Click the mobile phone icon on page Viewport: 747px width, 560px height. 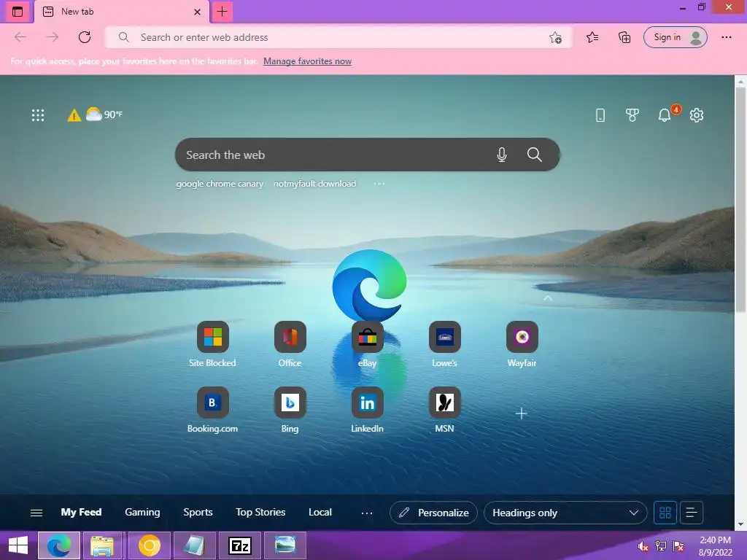click(x=600, y=114)
